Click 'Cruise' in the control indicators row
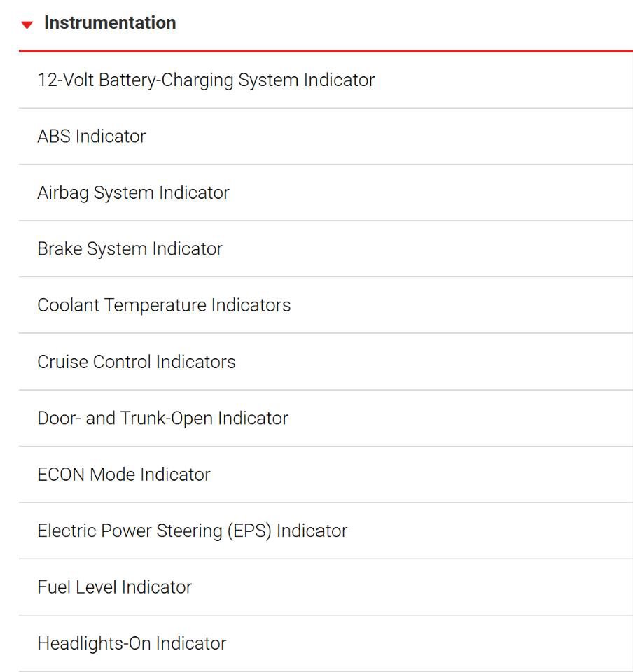 62,362
